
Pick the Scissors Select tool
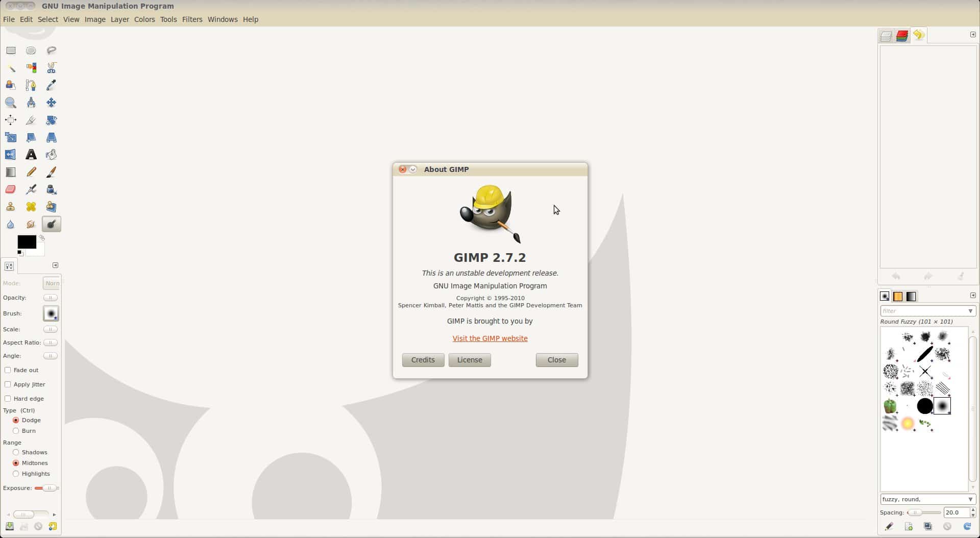[x=52, y=68]
